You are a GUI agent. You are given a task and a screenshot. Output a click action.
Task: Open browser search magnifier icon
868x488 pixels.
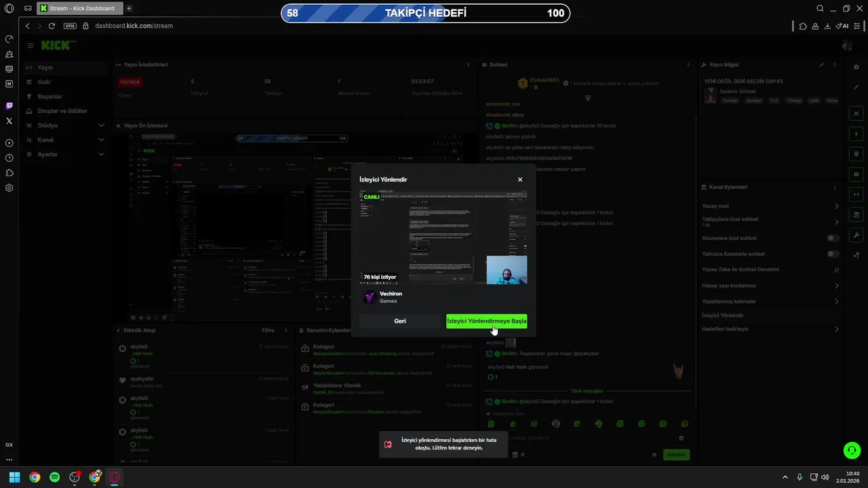click(820, 8)
